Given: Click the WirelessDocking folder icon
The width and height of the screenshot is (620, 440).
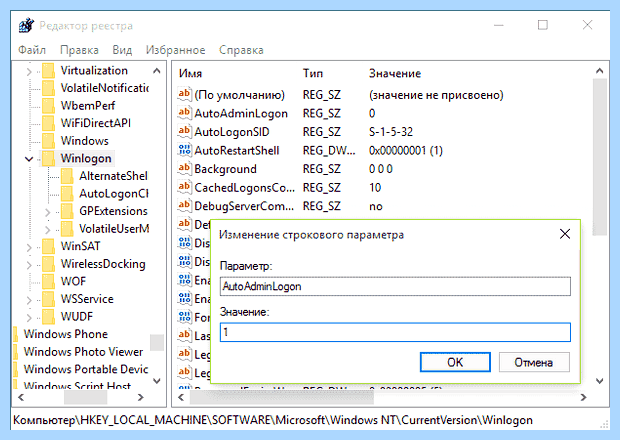Looking at the screenshot, I should 49,264.
